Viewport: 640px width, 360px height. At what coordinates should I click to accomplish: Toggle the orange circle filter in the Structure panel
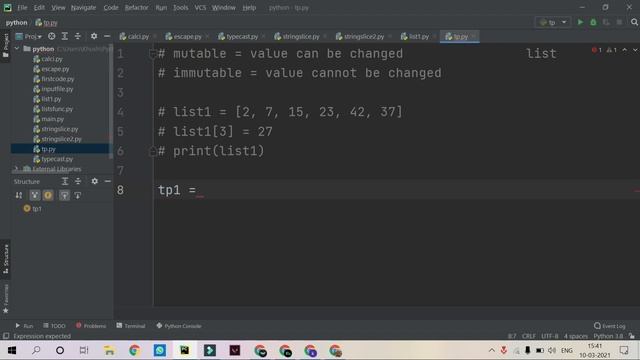tap(48, 196)
